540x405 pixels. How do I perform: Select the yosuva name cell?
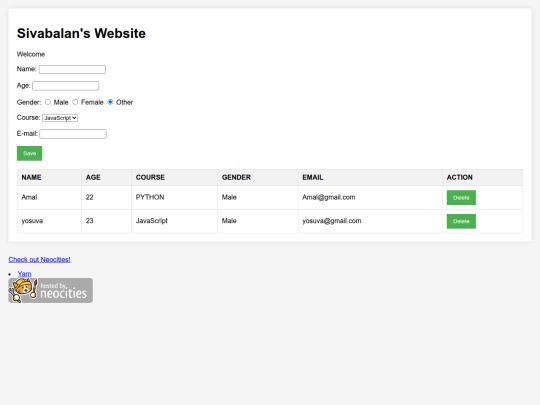pos(49,221)
